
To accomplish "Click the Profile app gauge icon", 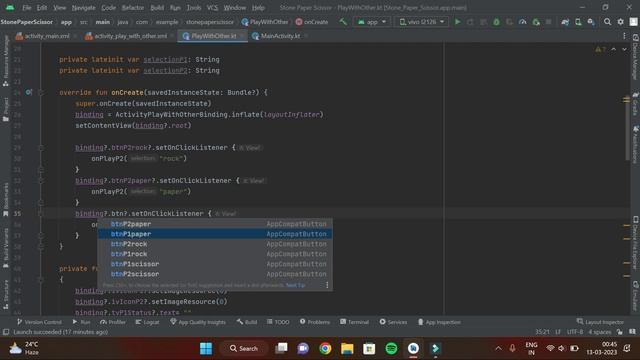I will click(522, 22).
